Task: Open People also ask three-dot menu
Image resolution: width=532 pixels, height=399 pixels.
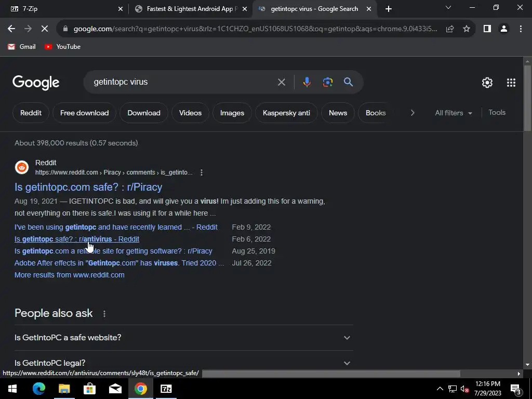Action: pyautogui.click(x=104, y=314)
